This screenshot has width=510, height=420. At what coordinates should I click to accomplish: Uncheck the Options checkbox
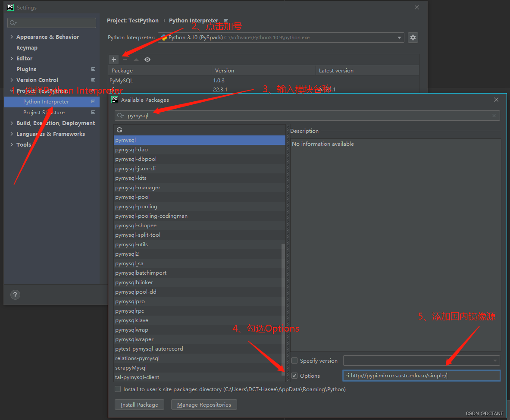(x=295, y=376)
